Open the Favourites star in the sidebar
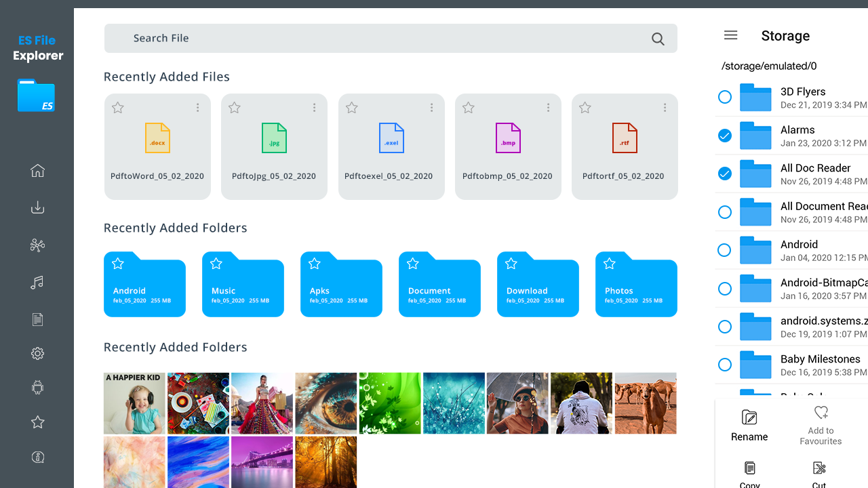 [x=37, y=422]
